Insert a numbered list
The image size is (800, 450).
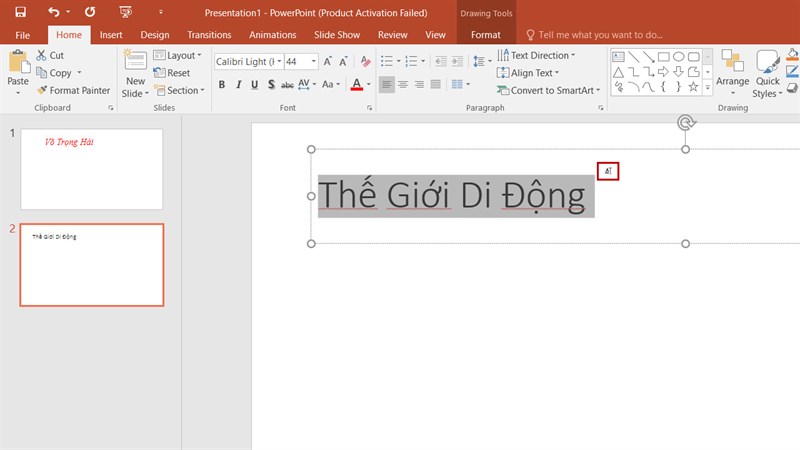411,62
